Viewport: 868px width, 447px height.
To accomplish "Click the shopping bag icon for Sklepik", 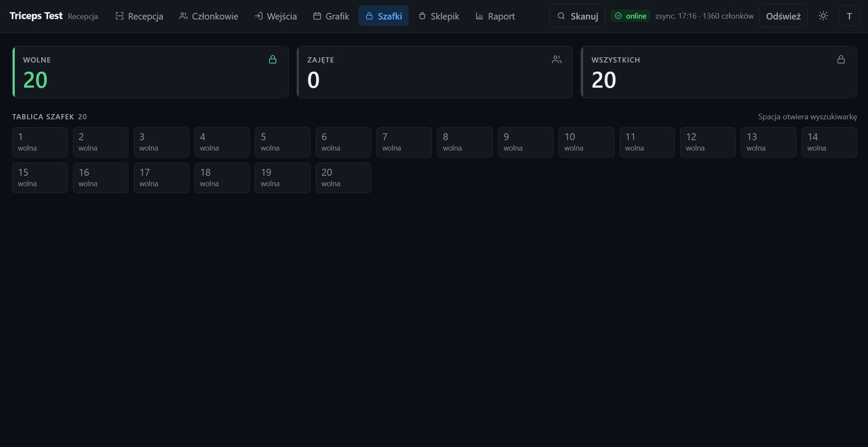I will pyautogui.click(x=422, y=16).
